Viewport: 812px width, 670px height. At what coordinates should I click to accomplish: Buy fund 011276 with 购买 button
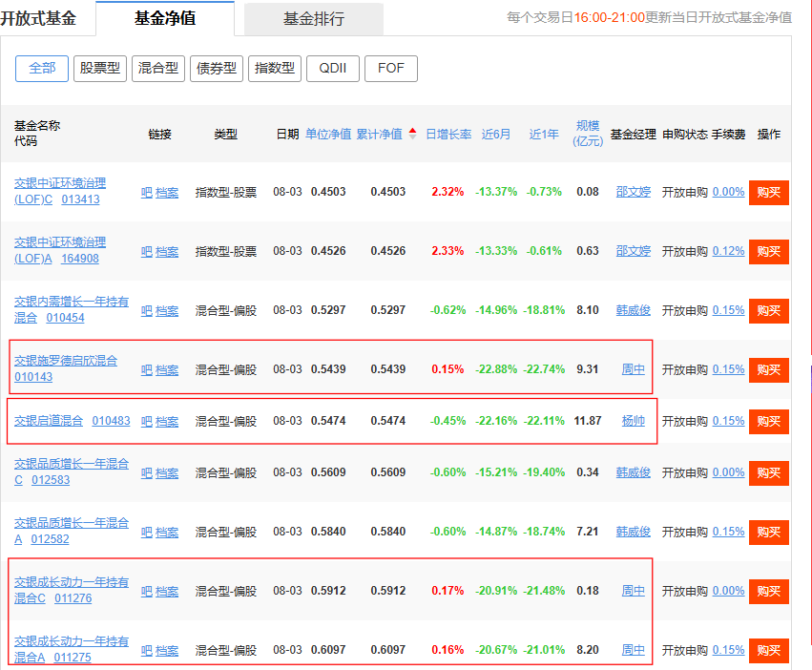click(769, 591)
